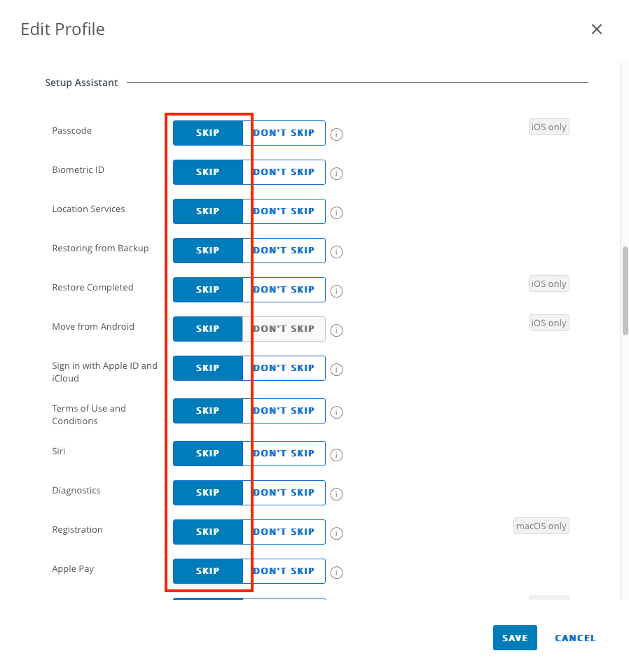The image size is (629, 672).
Task: Click the vertical scrollbar thumb
Action: point(625,290)
